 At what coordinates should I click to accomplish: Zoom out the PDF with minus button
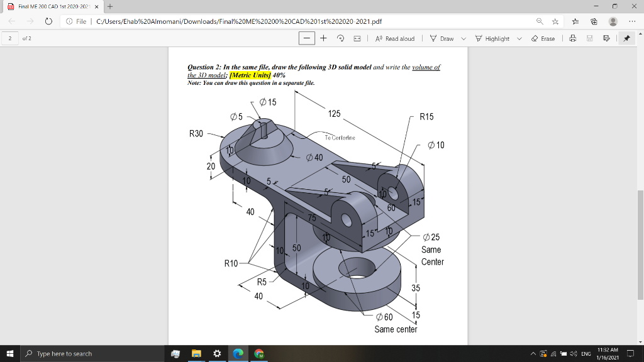tap(308, 38)
